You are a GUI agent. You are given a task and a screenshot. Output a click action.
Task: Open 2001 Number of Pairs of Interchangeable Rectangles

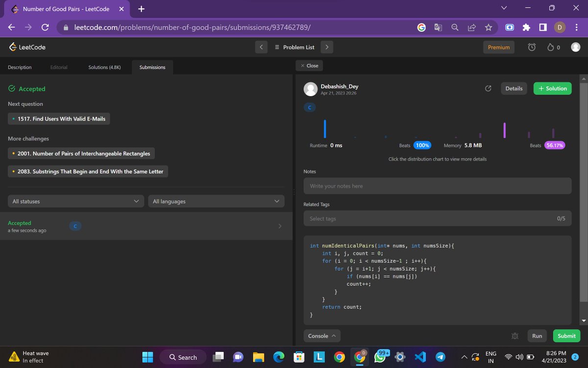[81, 154]
